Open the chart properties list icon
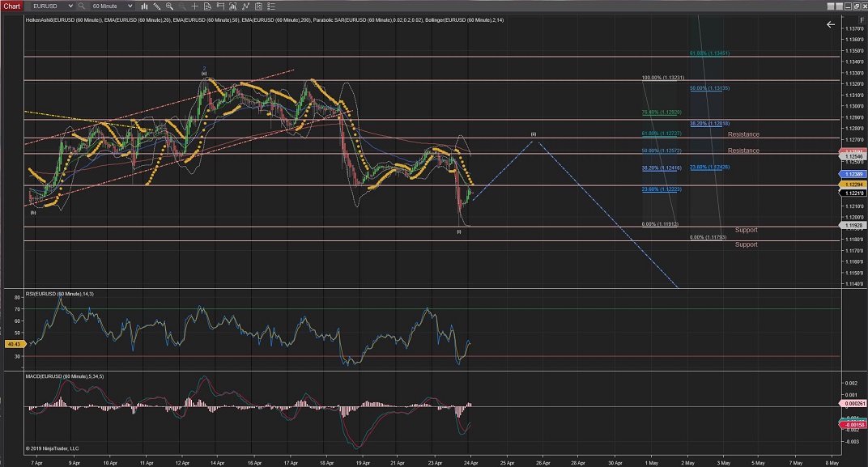This screenshot has width=868, height=467. pos(270,6)
